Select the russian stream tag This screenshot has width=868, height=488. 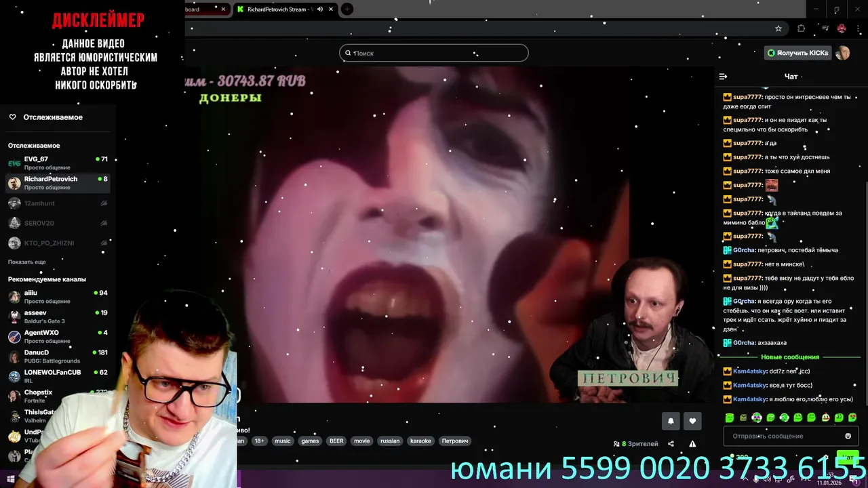click(390, 441)
